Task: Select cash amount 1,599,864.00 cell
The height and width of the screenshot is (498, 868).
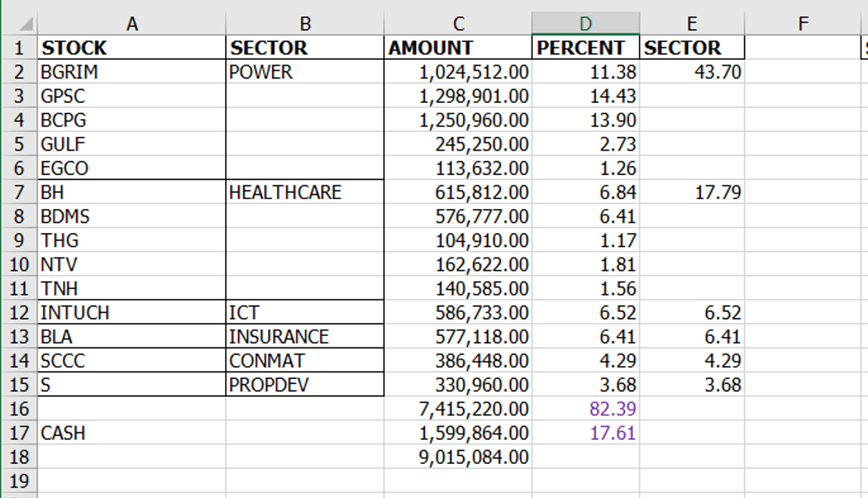Action: point(457,433)
